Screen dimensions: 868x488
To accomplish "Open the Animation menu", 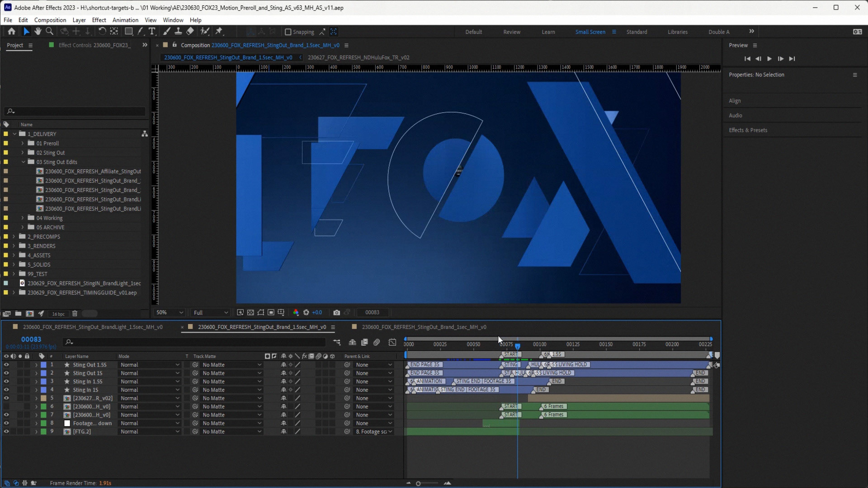I will pos(125,20).
